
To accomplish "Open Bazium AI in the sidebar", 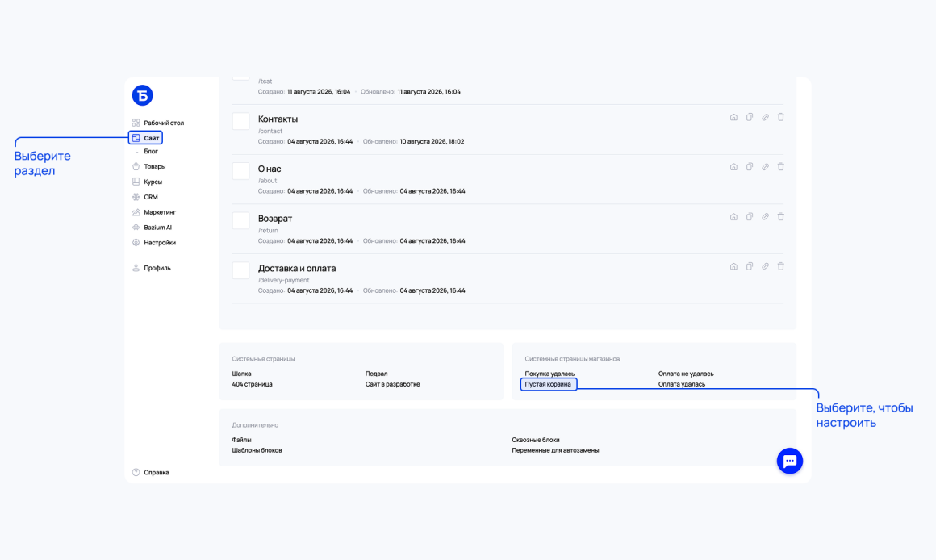I will coord(152,228).
